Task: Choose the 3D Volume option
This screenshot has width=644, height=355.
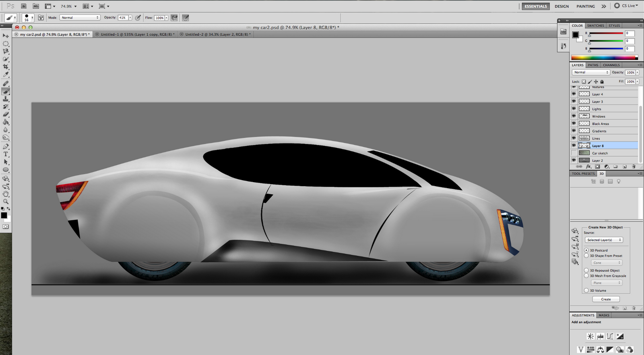Action: [586, 290]
